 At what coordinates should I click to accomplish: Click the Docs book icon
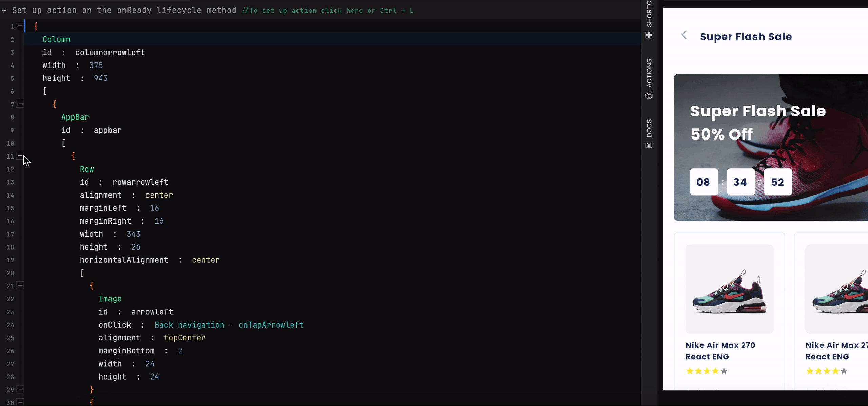click(649, 146)
